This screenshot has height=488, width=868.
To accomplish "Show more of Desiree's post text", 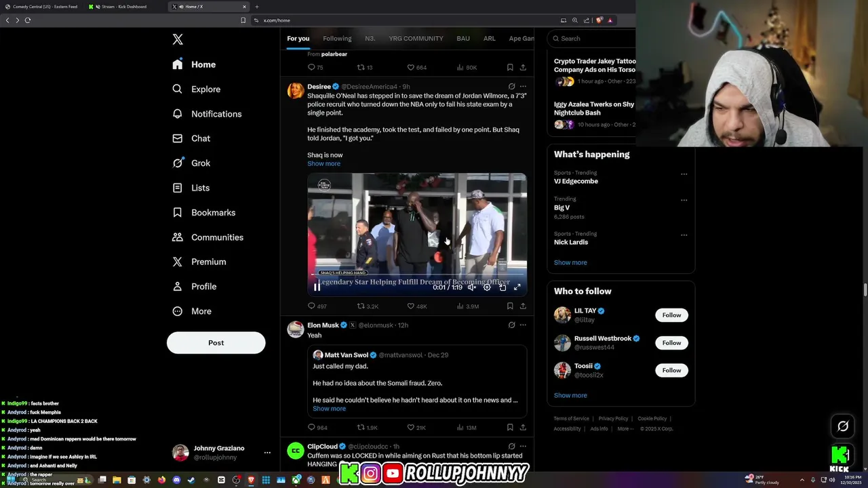I will 323,163.
